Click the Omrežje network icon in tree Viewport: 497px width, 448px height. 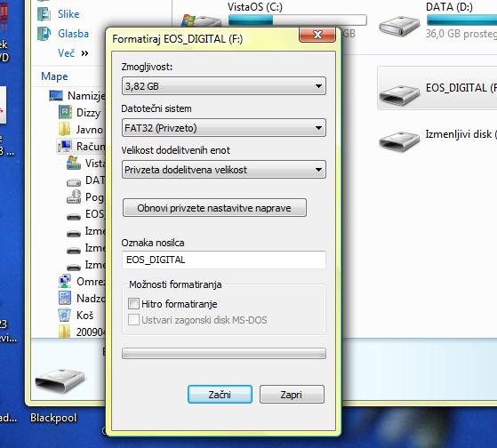(65, 282)
